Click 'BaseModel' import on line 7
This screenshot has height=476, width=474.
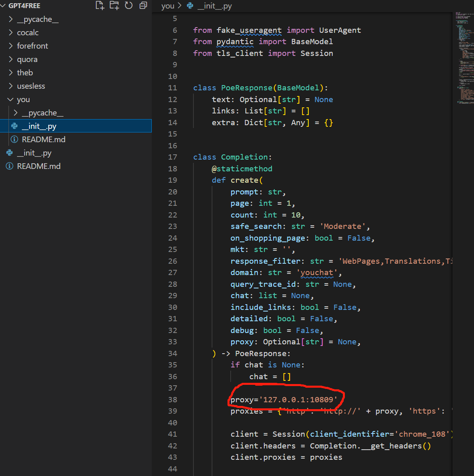(312, 42)
